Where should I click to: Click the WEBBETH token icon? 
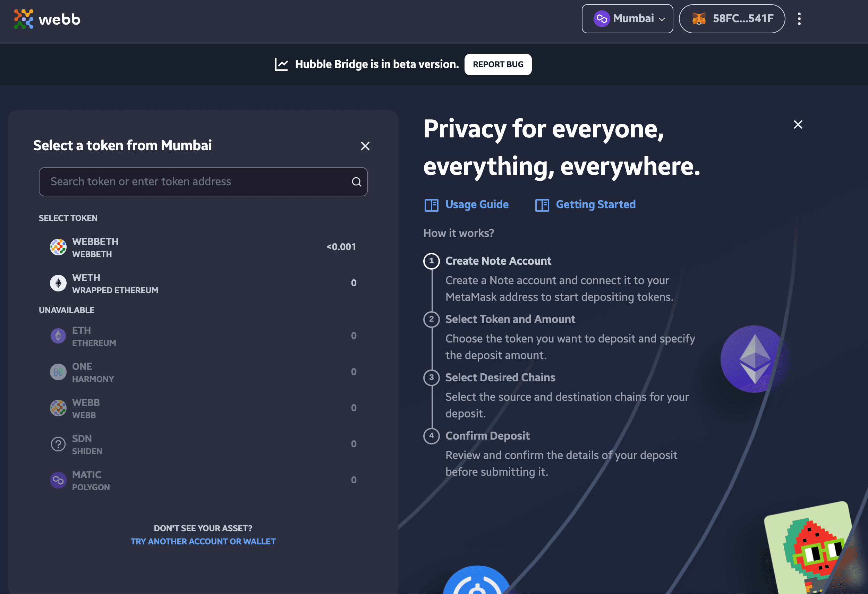(58, 247)
